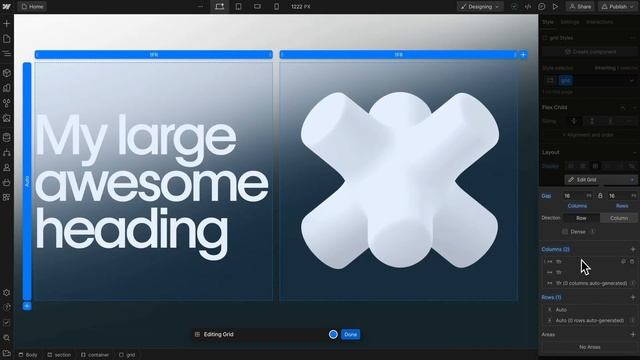This screenshot has width=640, height=360.
Task: Expand Alignment and order options
Action: coord(588,135)
